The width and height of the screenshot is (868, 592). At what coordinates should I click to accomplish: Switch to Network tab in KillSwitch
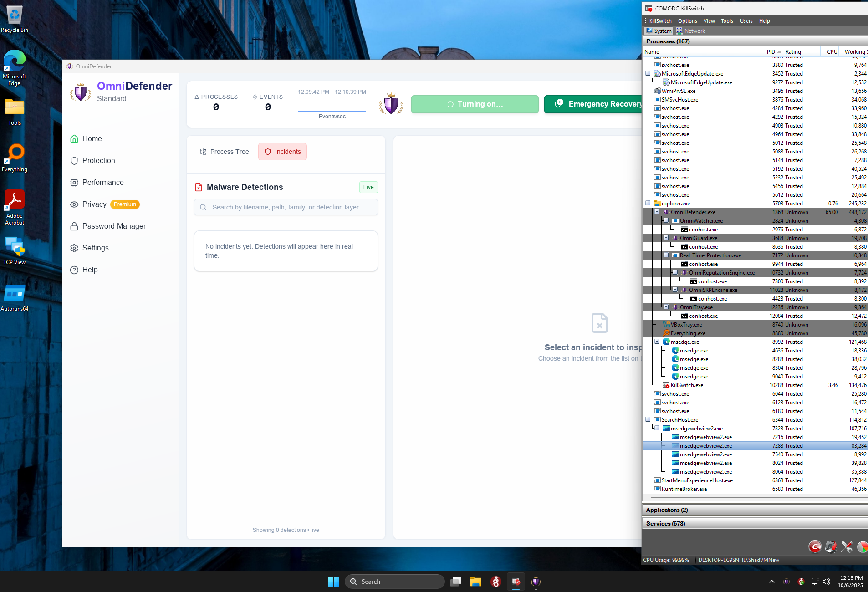pos(690,31)
